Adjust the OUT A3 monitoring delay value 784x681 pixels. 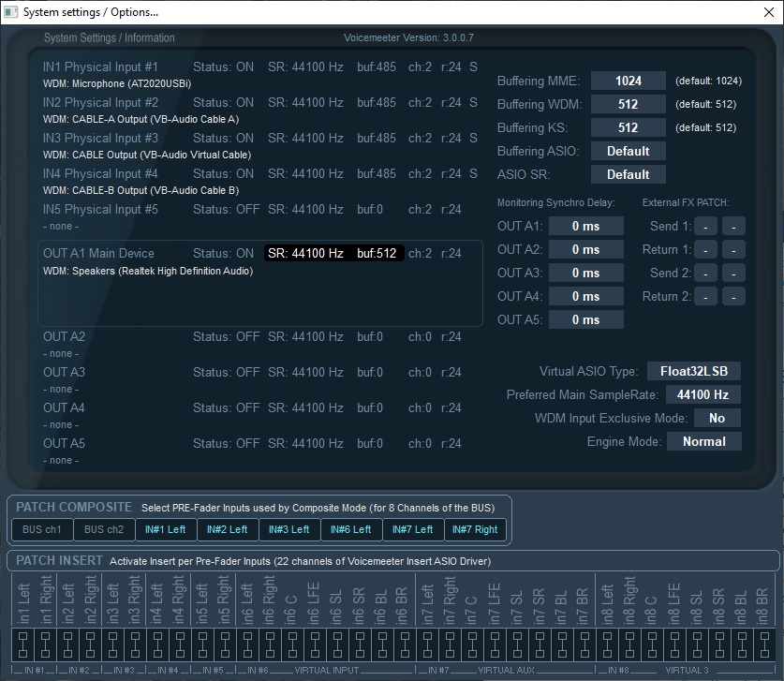click(x=585, y=273)
